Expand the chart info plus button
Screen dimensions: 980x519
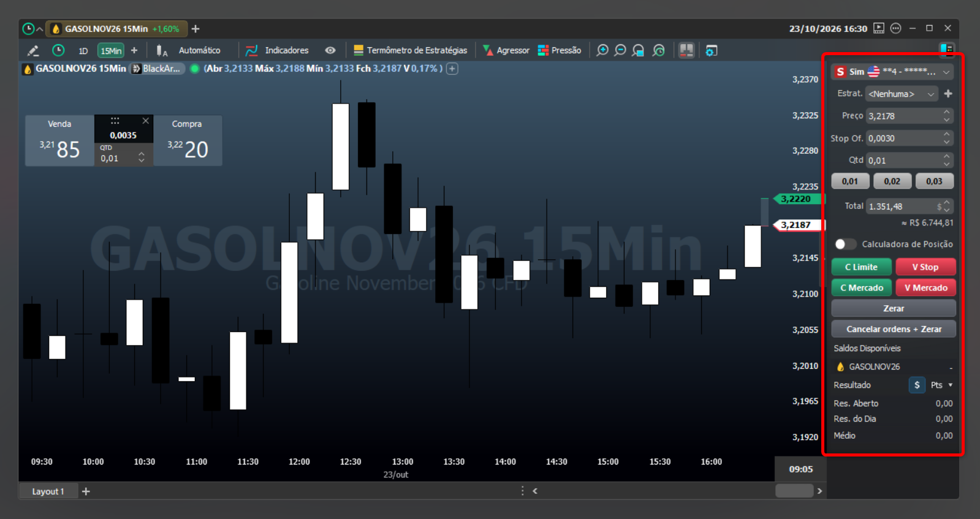[452, 69]
